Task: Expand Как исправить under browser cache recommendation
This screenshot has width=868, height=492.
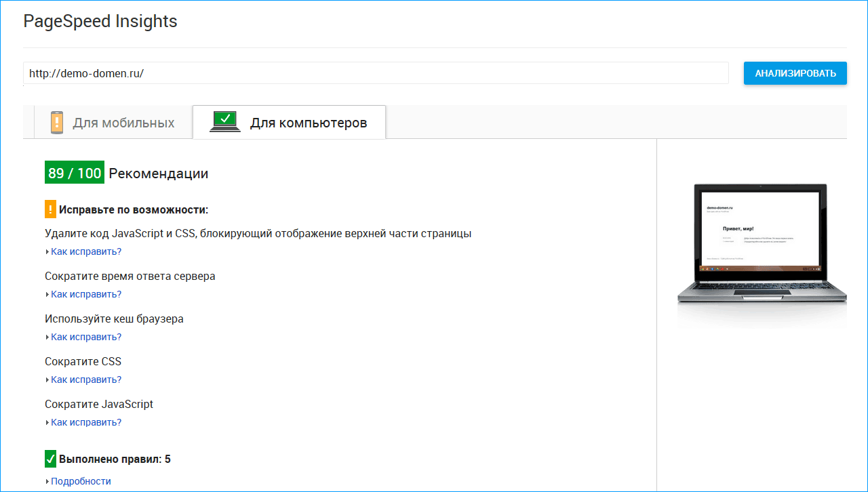Action: point(85,337)
